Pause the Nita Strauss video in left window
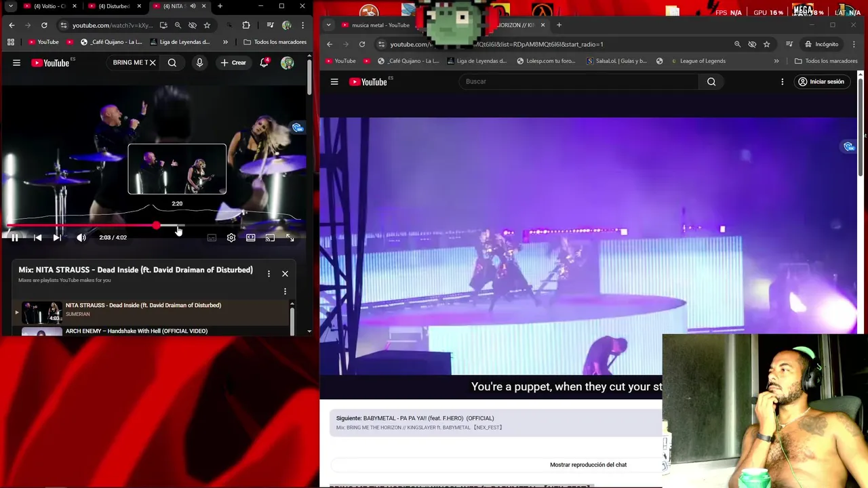The width and height of the screenshot is (868, 488). tap(15, 238)
